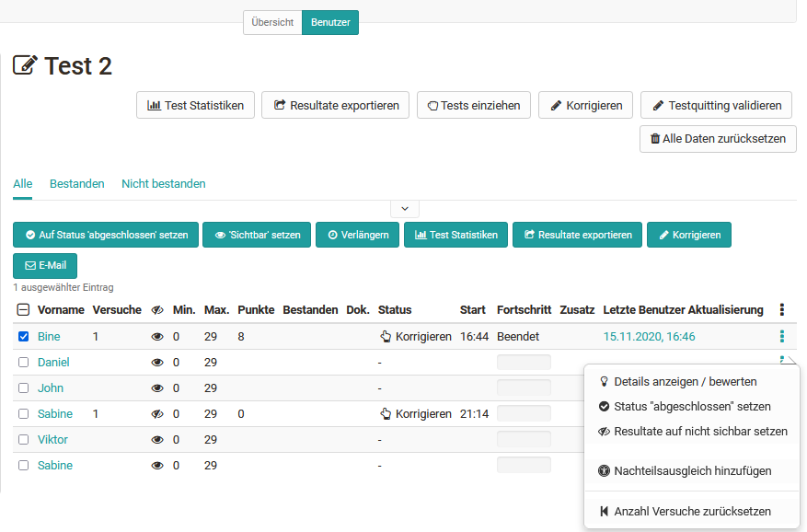Switch to the Übersicht tab

[272, 22]
